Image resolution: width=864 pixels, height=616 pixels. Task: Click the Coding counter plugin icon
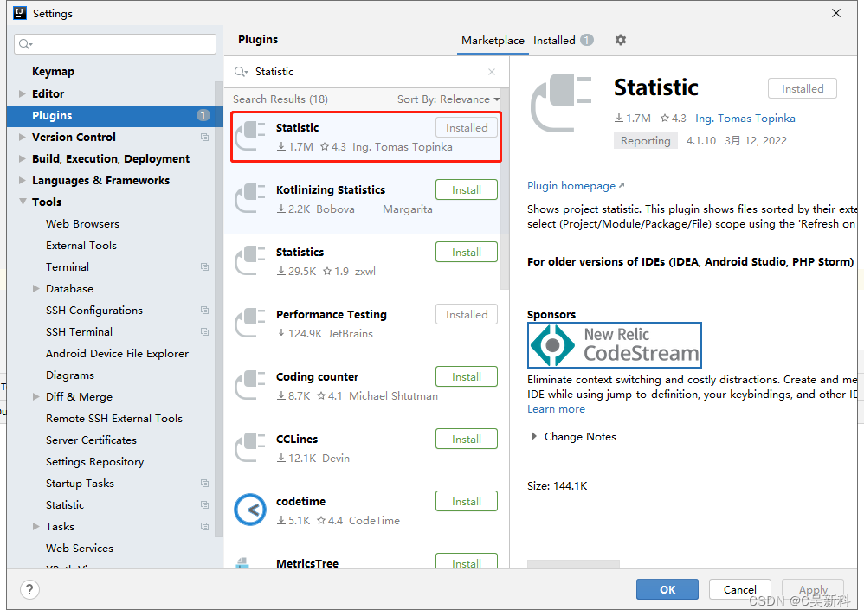pos(250,385)
